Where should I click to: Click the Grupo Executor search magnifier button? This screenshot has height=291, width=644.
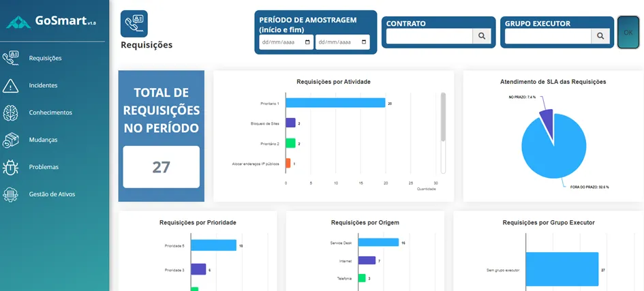tap(600, 36)
